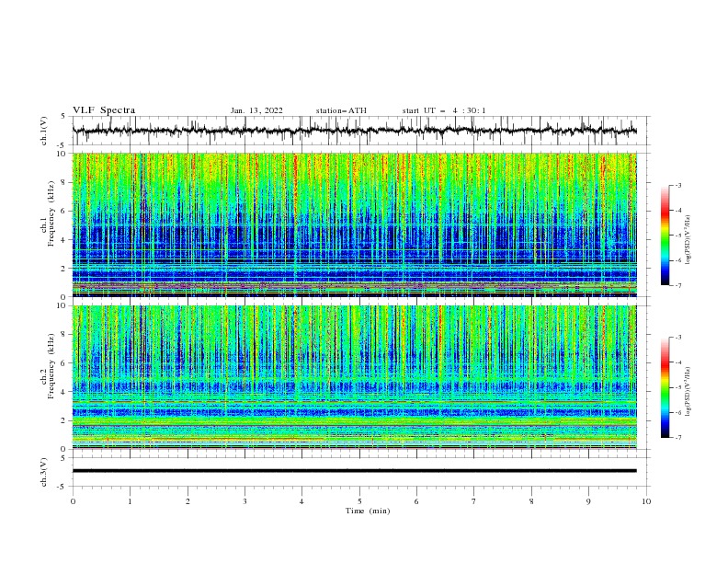Click time axis tick label "1"
The width and height of the screenshot is (728, 563).
click(x=130, y=501)
